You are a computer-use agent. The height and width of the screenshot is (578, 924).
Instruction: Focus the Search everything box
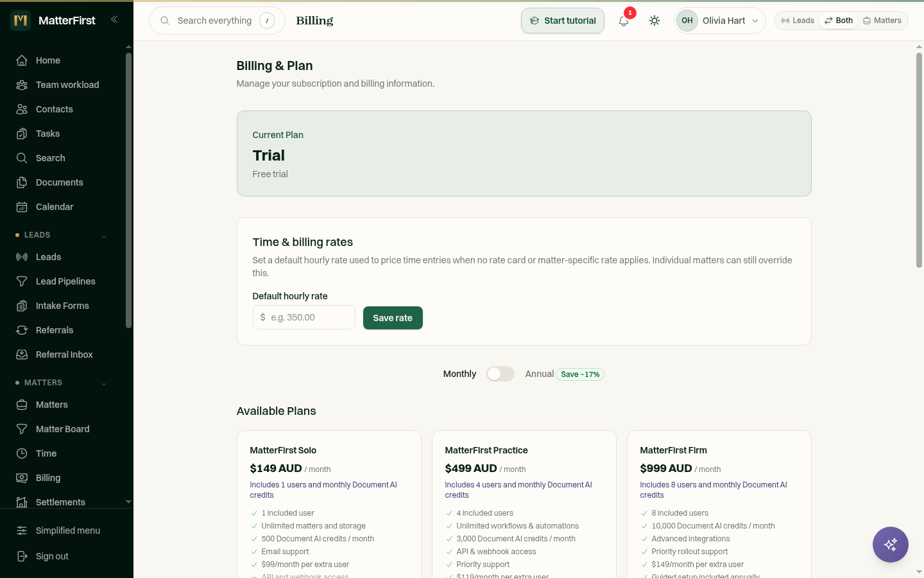[217, 21]
